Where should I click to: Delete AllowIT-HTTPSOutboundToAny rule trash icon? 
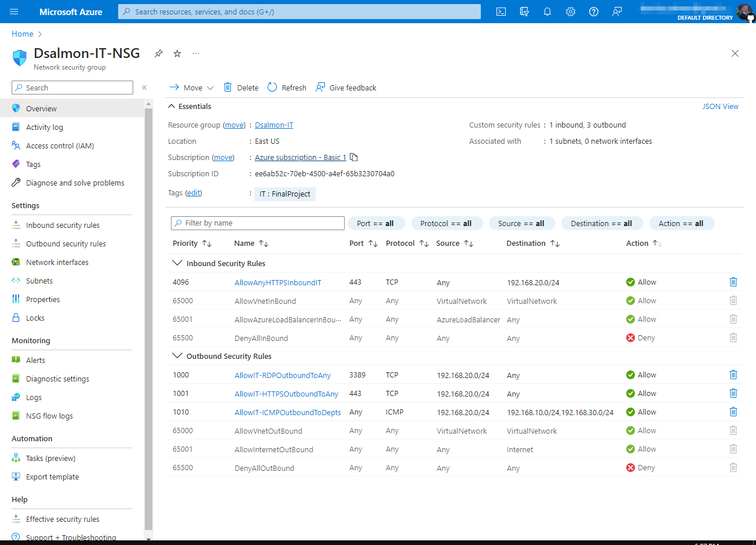(733, 393)
